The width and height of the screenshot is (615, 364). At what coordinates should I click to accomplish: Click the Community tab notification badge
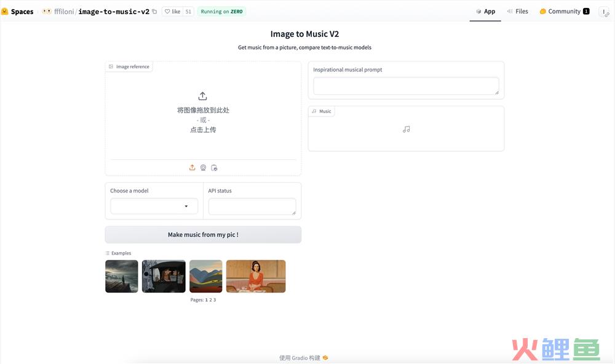(586, 11)
